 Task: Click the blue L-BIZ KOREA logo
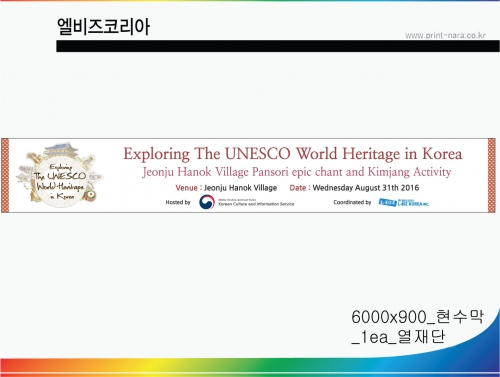coord(404,202)
